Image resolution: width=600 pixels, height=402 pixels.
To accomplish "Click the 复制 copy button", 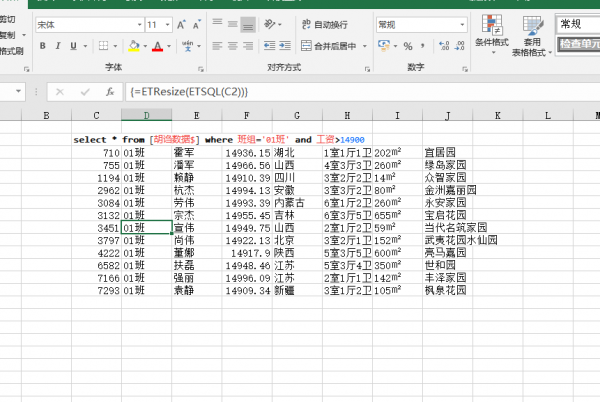I will pos(8,35).
